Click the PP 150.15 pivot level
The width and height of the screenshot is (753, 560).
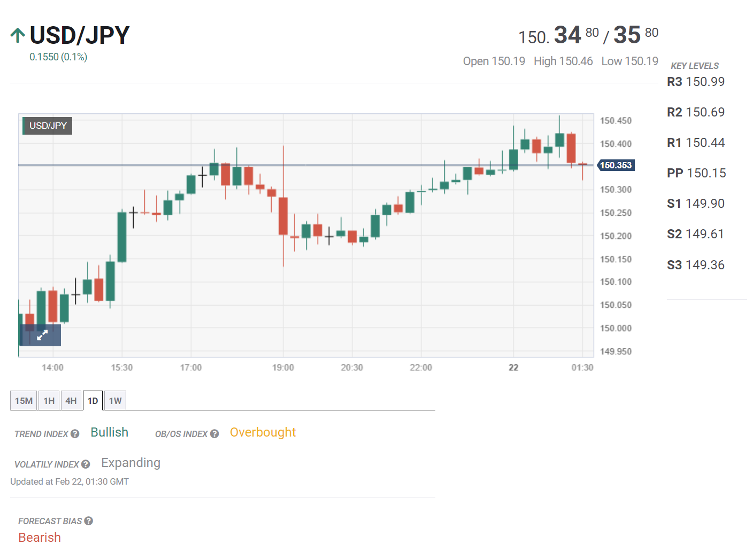pyautogui.click(x=696, y=173)
